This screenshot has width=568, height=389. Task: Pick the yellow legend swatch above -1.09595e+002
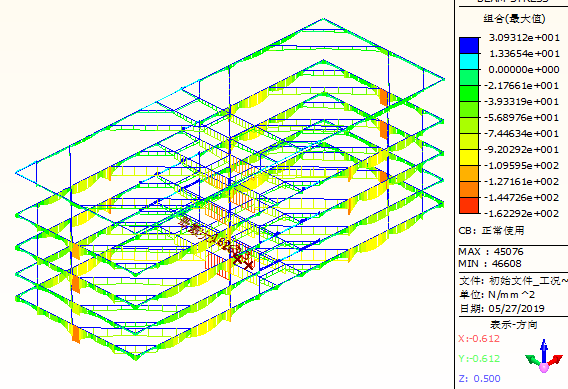pos(469,157)
